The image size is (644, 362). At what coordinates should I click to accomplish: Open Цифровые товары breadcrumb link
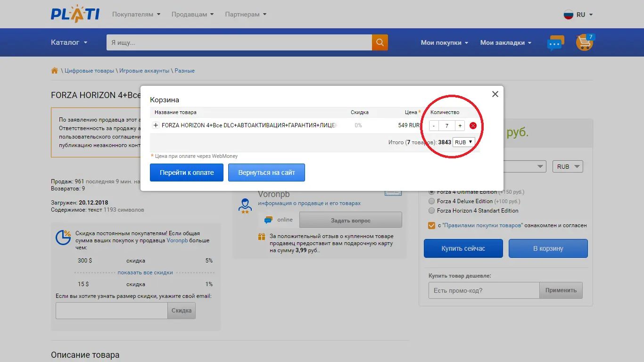89,71
